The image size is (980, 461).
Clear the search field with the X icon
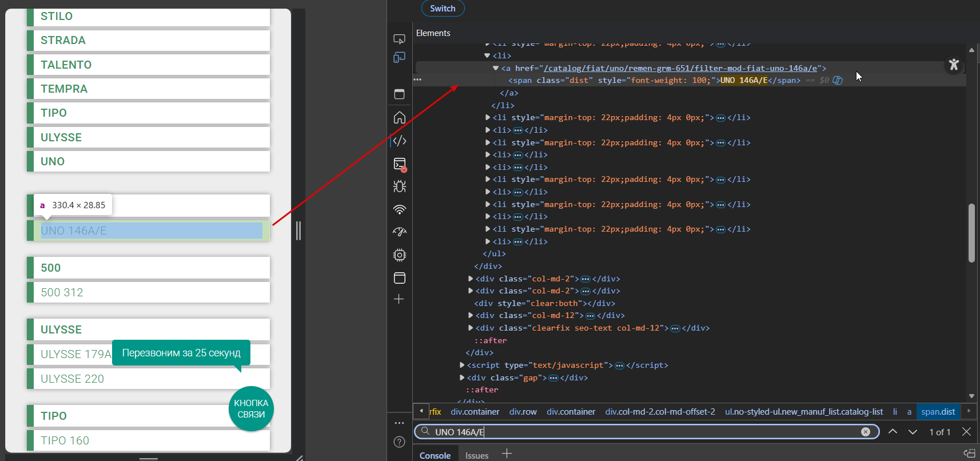pos(866,432)
